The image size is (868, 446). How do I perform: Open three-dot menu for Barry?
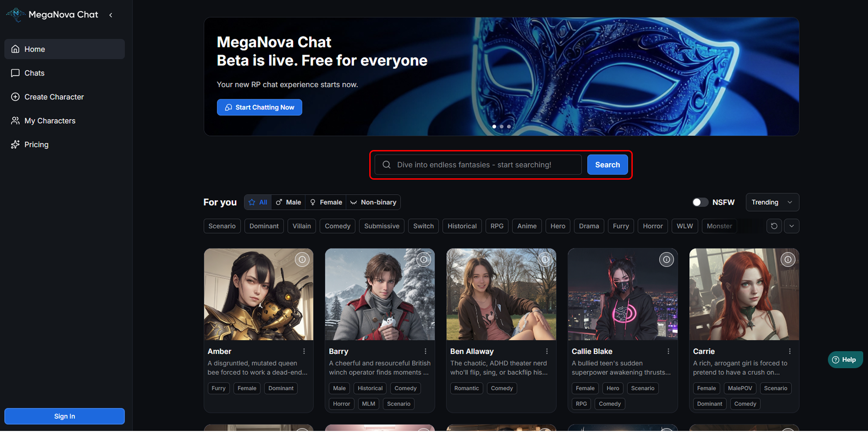425,351
